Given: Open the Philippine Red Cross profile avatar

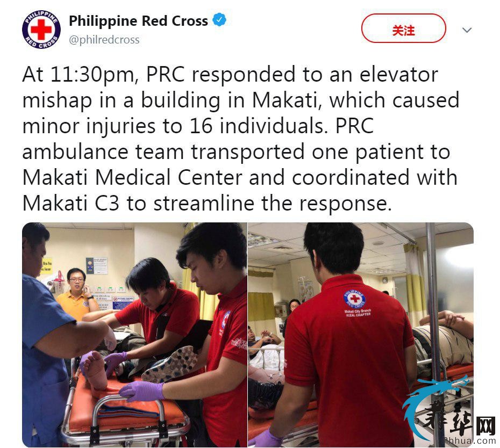Looking at the screenshot, I should coord(41,29).
